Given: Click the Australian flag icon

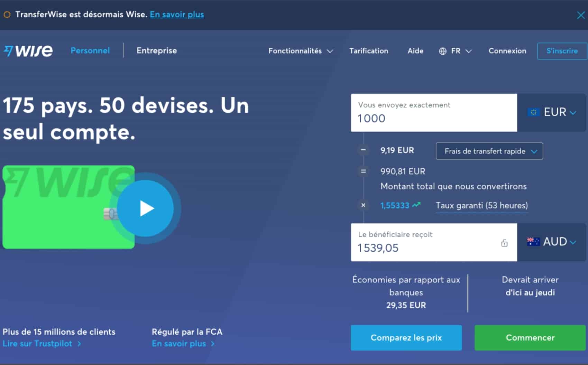Looking at the screenshot, I should [533, 242].
